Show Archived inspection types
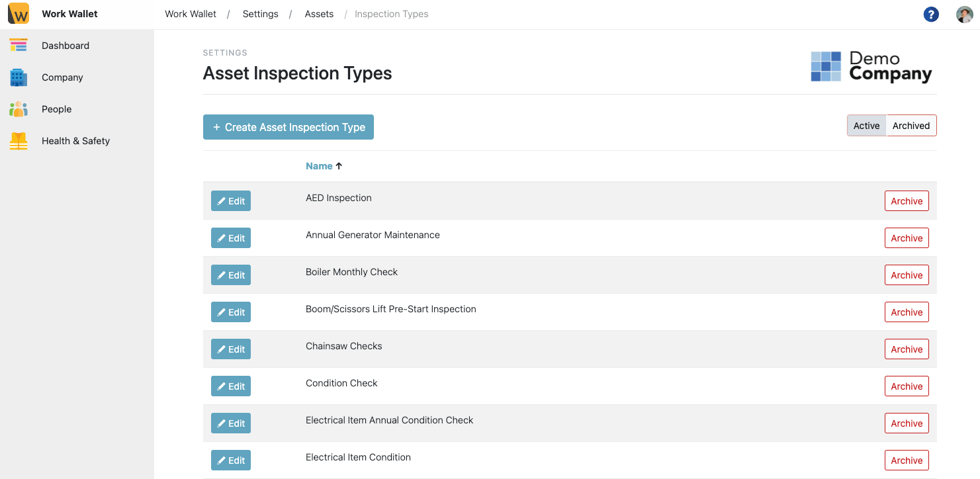 coord(911,126)
